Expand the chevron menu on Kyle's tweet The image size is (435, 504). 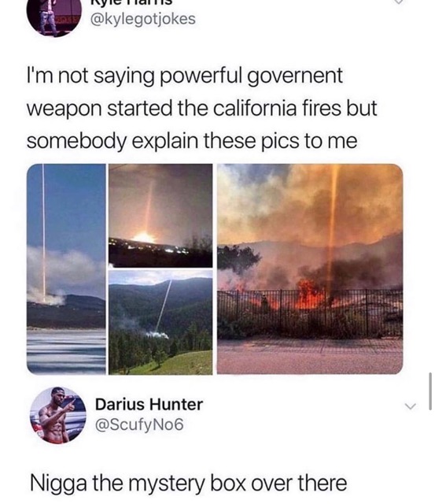(x=398, y=2)
